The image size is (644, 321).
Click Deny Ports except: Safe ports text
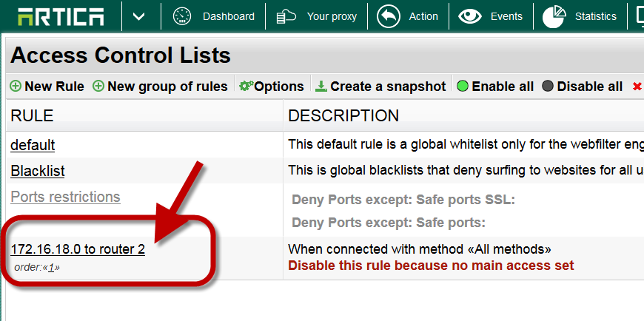[x=389, y=223]
